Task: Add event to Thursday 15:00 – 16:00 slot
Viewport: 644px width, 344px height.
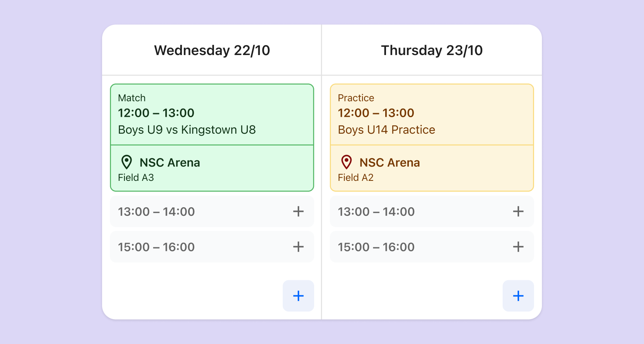Action: (x=518, y=247)
